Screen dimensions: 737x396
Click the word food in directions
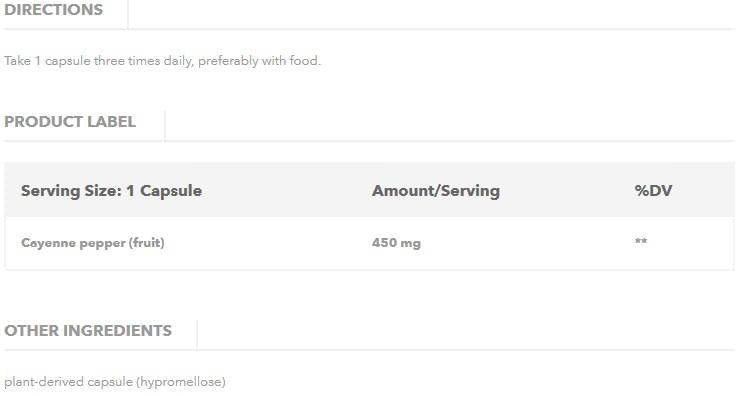[303, 61]
